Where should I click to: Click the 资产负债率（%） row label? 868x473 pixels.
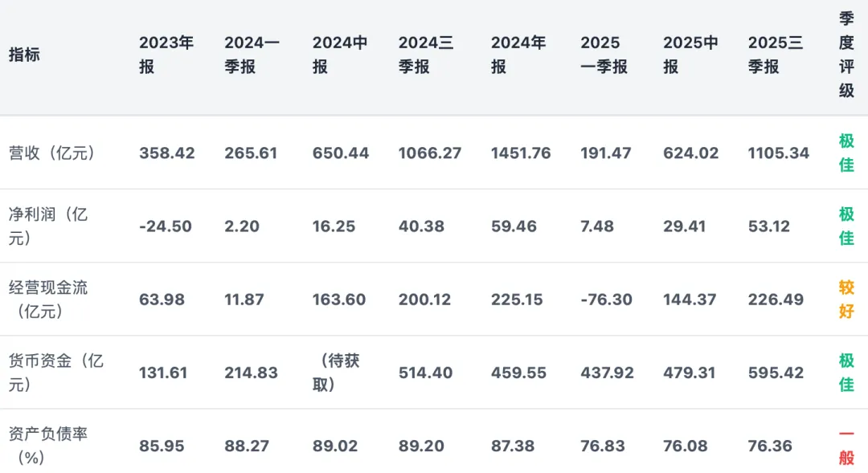48,446
